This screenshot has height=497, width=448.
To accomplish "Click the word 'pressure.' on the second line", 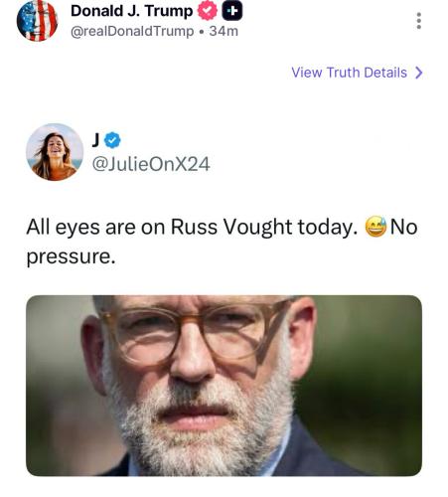I will click(x=72, y=257).
